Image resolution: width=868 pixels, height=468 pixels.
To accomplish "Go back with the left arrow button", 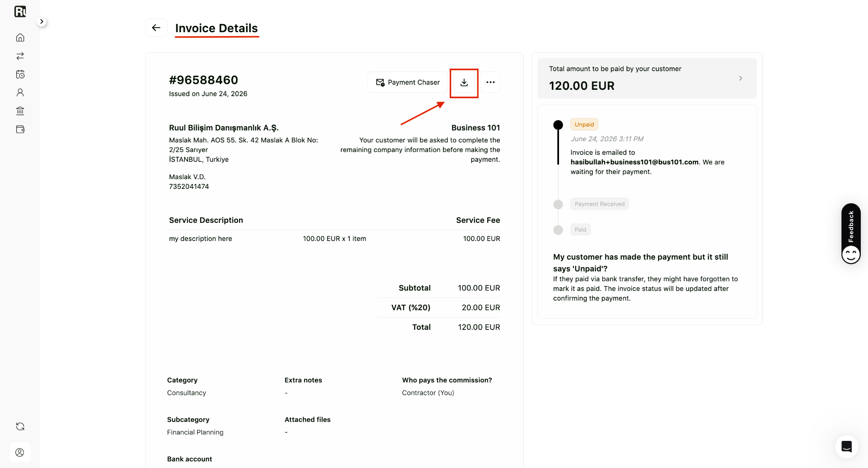I will [156, 28].
